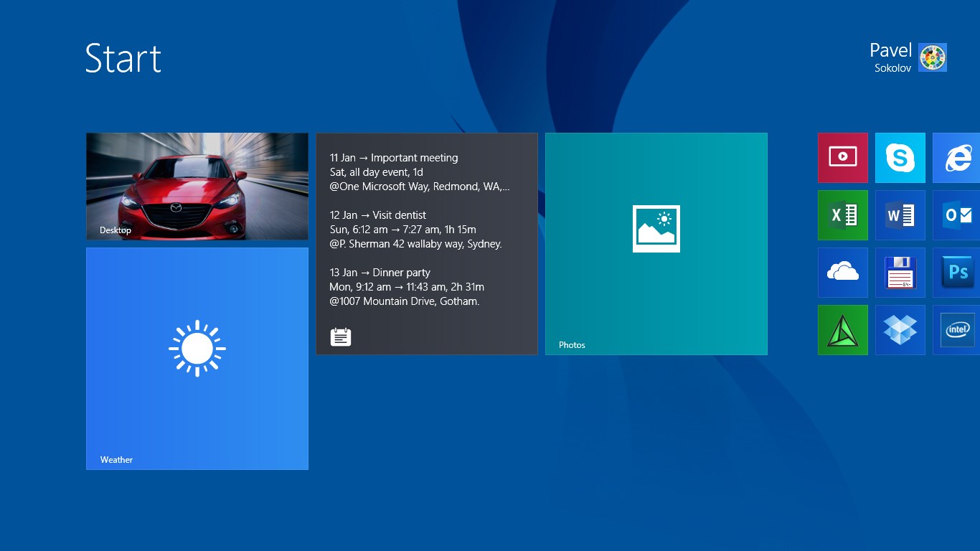Open the Desktop tile with the red car
This screenshot has width=980, height=551.
[x=197, y=187]
